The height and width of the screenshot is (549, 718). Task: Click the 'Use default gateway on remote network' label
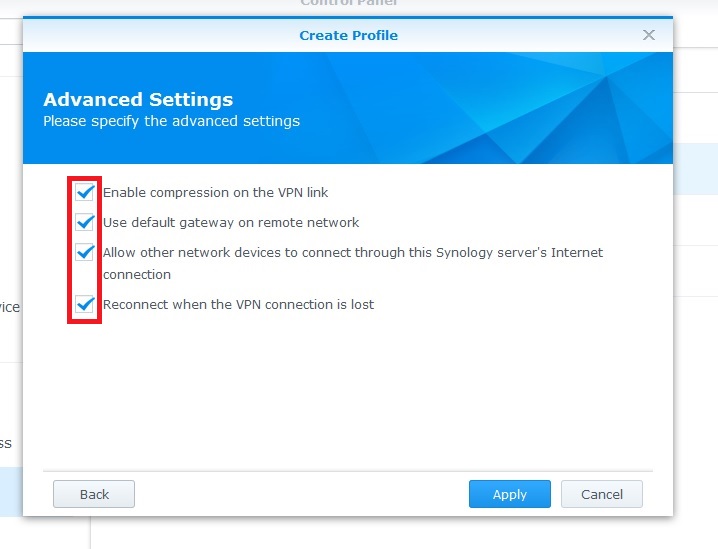[x=231, y=222]
